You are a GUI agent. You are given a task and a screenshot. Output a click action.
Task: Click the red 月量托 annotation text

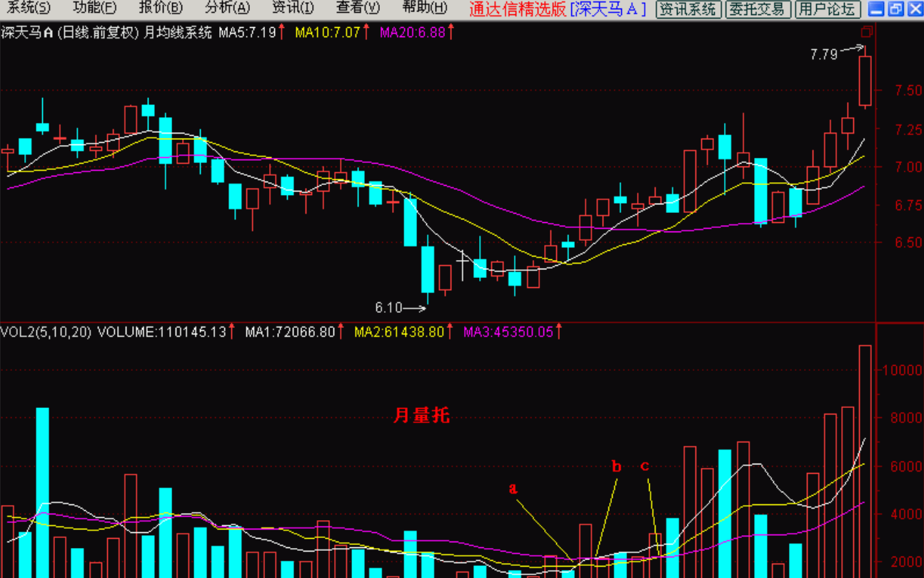point(421,415)
